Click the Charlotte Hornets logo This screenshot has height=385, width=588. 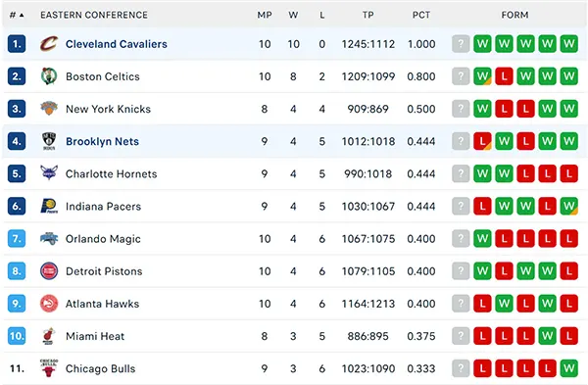coord(49,173)
